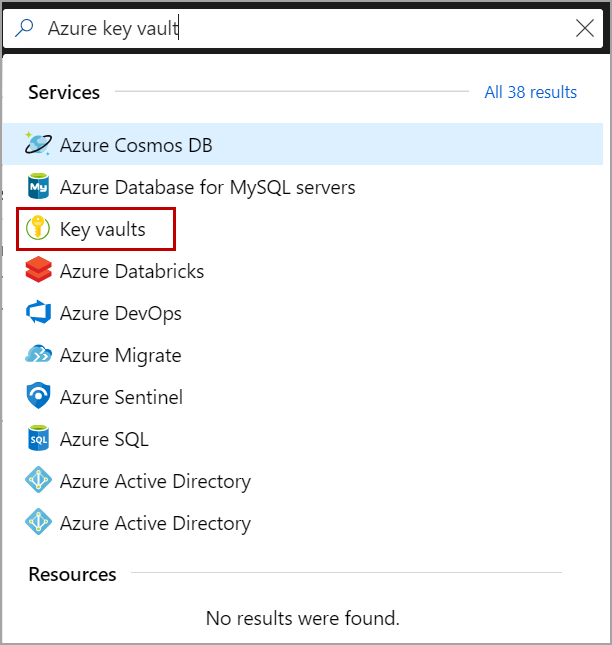This screenshot has height=645, width=612.
Task: Open Azure Database for MySQL servers
Action: click(207, 187)
